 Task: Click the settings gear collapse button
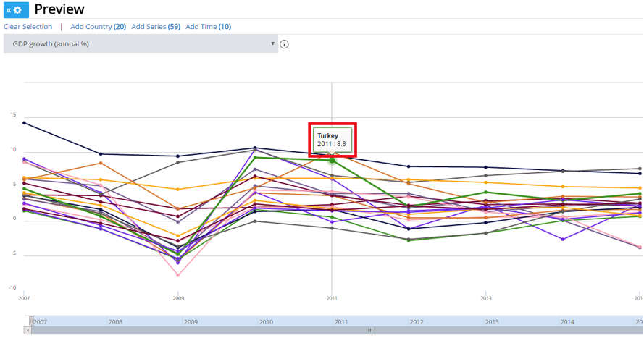(16, 9)
